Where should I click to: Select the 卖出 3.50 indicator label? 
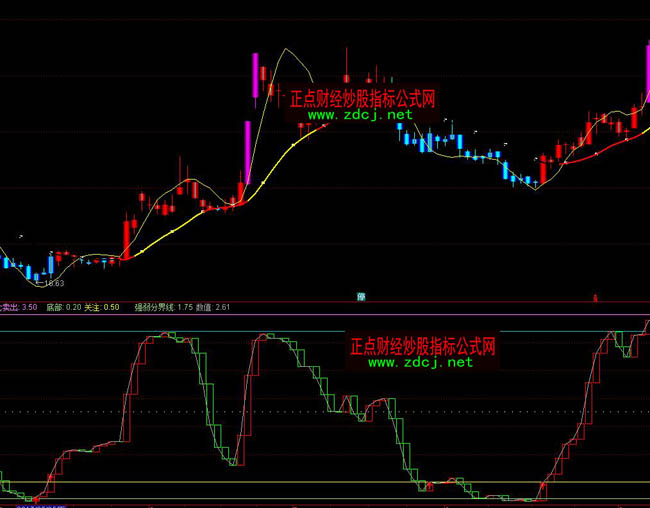pos(19,308)
